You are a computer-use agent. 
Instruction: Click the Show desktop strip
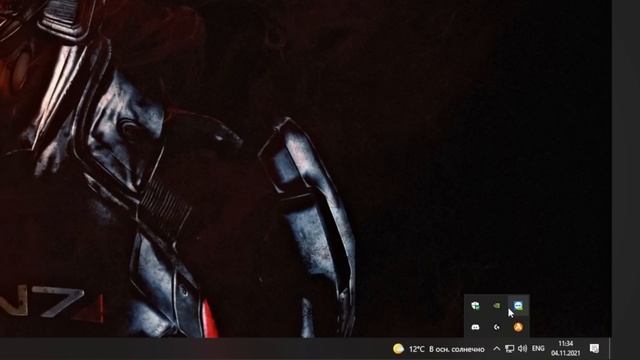point(610,349)
